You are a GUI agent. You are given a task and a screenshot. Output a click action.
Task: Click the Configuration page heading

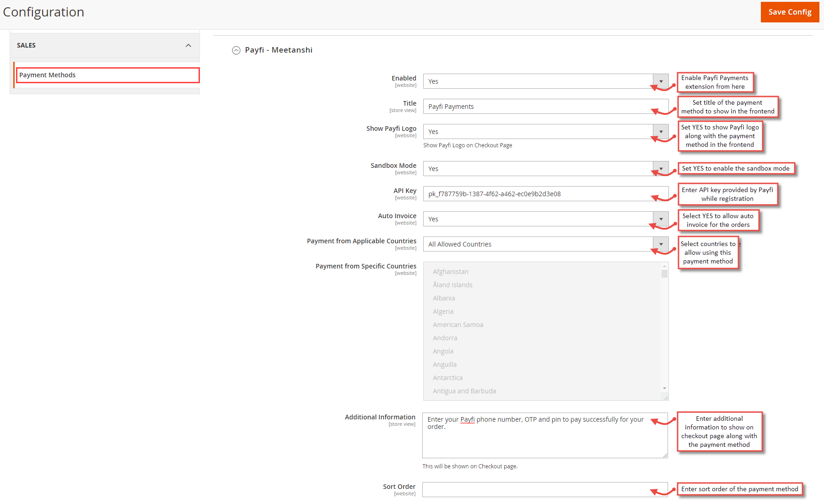click(43, 12)
